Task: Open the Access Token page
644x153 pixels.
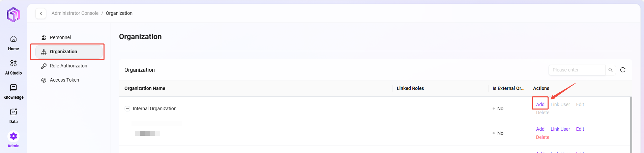Action: (x=64, y=80)
